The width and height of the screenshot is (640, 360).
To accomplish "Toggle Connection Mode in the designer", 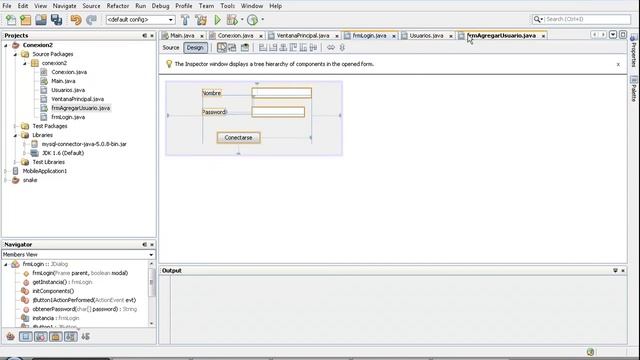I will pos(232,48).
